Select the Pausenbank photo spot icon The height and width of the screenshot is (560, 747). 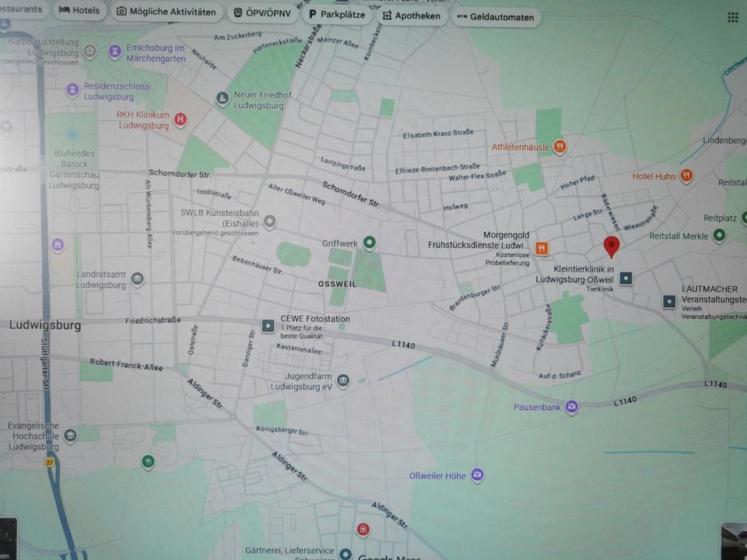coord(572,407)
